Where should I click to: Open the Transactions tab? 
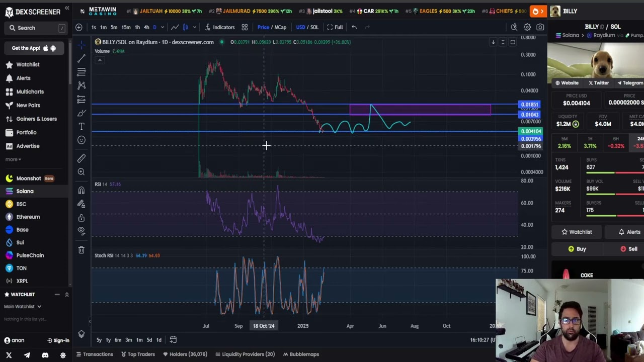pos(95,354)
